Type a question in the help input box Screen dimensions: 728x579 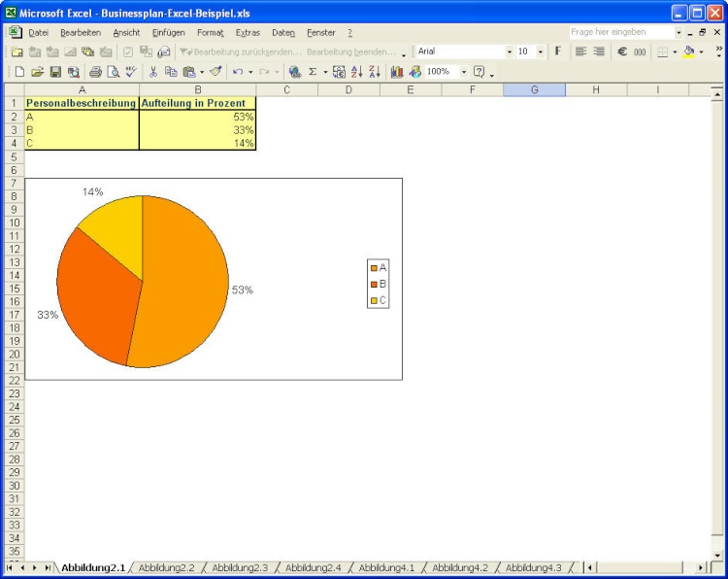621,32
